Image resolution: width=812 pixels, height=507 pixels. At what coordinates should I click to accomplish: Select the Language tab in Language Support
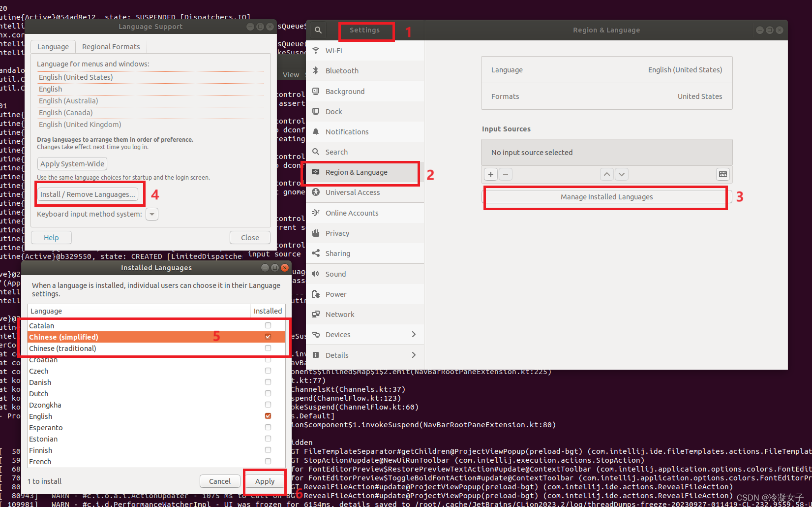coord(53,46)
